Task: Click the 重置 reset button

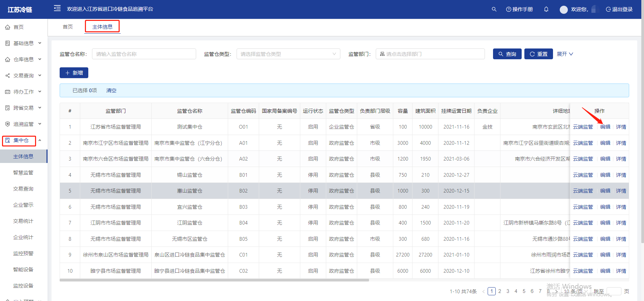Action: tap(538, 54)
